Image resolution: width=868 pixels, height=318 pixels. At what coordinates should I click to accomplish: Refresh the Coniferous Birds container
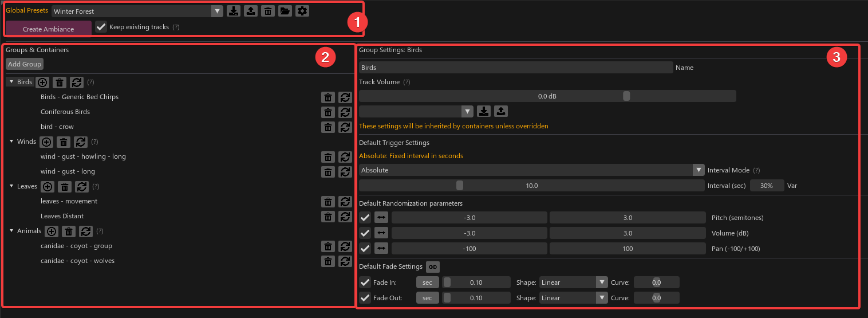[x=345, y=112]
